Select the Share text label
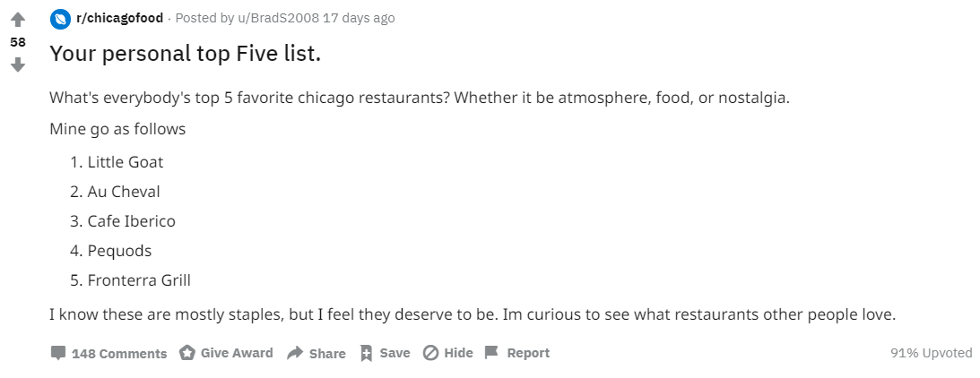Image resolution: width=980 pixels, height=378 pixels. tap(327, 354)
